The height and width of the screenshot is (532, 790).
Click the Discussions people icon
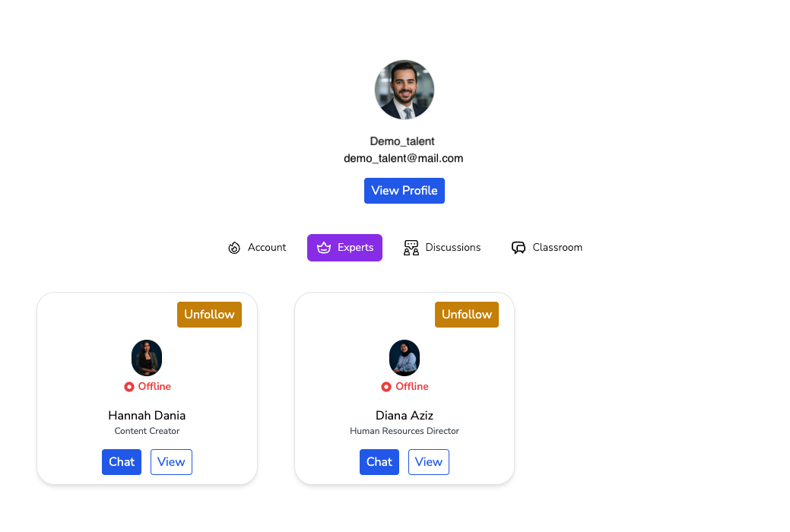(411, 248)
